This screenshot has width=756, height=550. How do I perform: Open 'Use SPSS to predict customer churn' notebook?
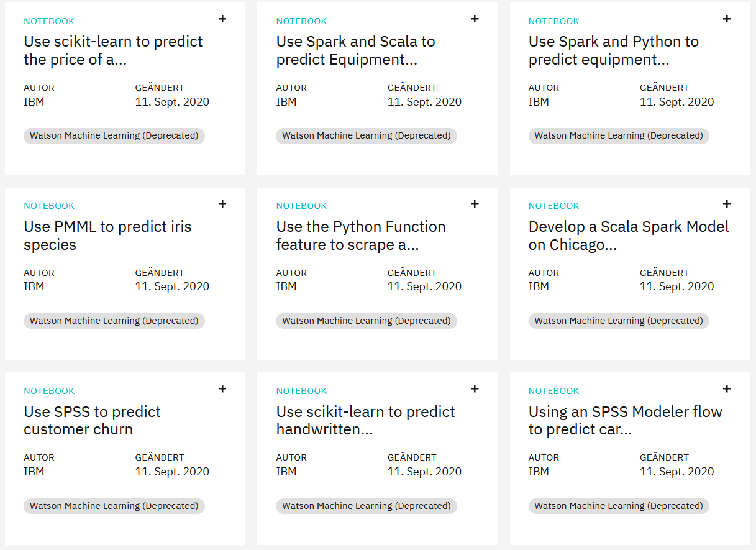click(x=92, y=420)
